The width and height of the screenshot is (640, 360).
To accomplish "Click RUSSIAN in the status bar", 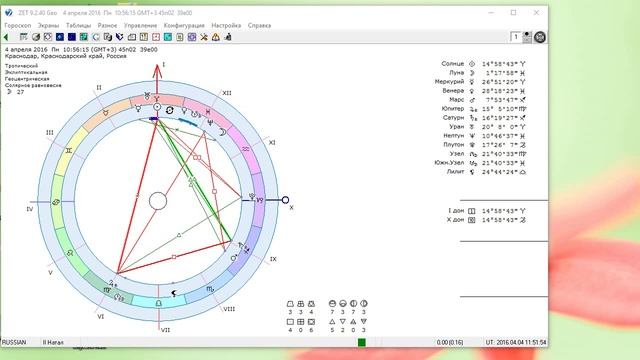I will (x=14, y=342).
